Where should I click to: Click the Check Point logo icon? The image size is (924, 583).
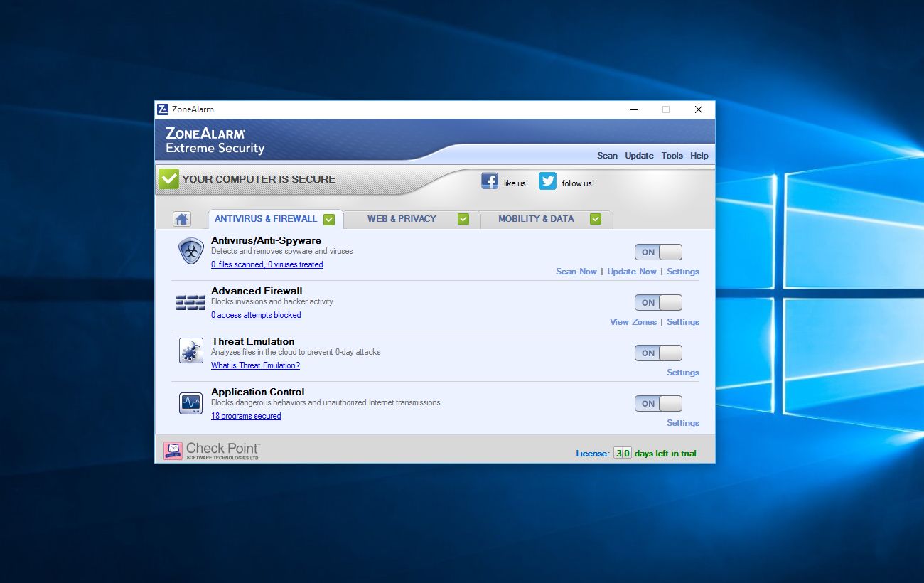(173, 450)
